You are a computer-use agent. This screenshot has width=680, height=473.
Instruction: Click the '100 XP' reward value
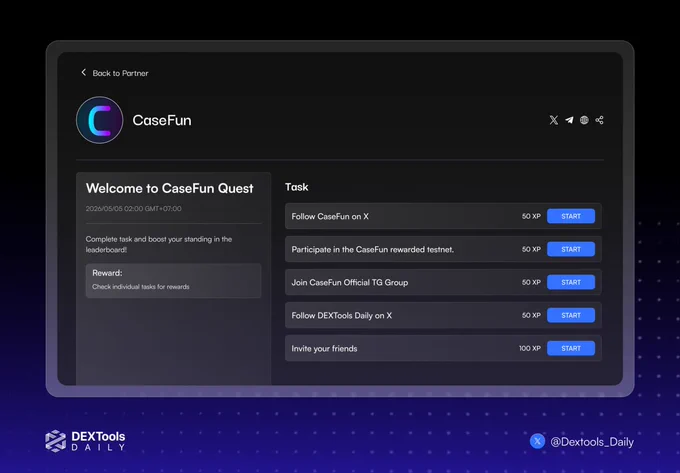pos(530,348)
